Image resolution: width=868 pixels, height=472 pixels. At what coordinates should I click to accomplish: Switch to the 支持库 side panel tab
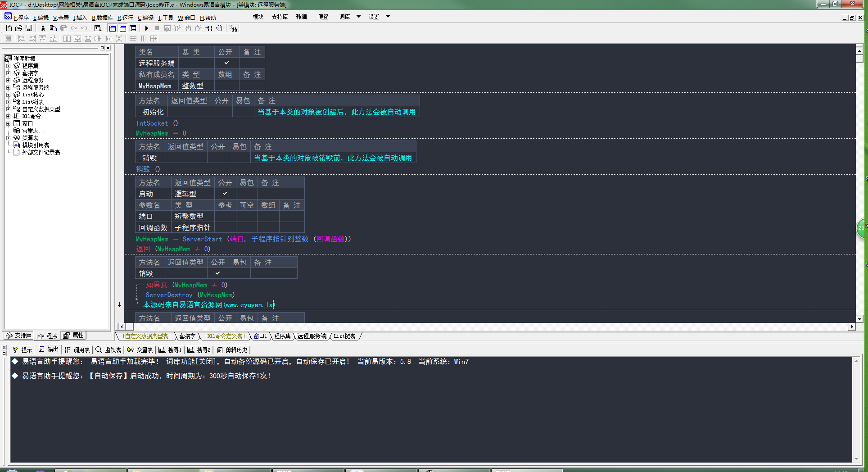coord(18,336)
